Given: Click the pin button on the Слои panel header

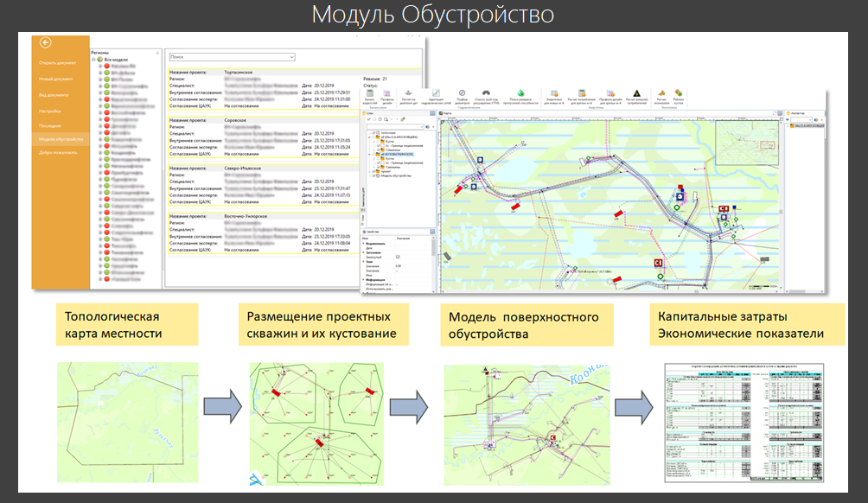Looking at the screenshot, I should [432, 113].
